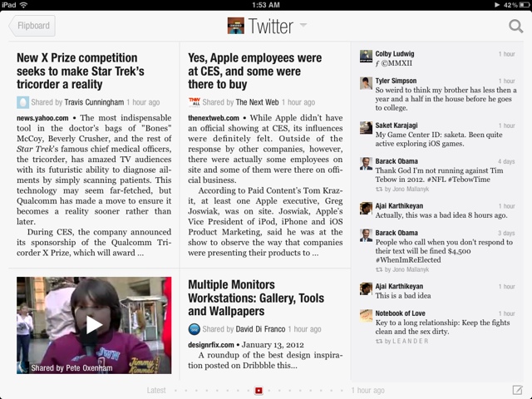Open the Apple employees at CES article headline

click(x=255, y=71)
